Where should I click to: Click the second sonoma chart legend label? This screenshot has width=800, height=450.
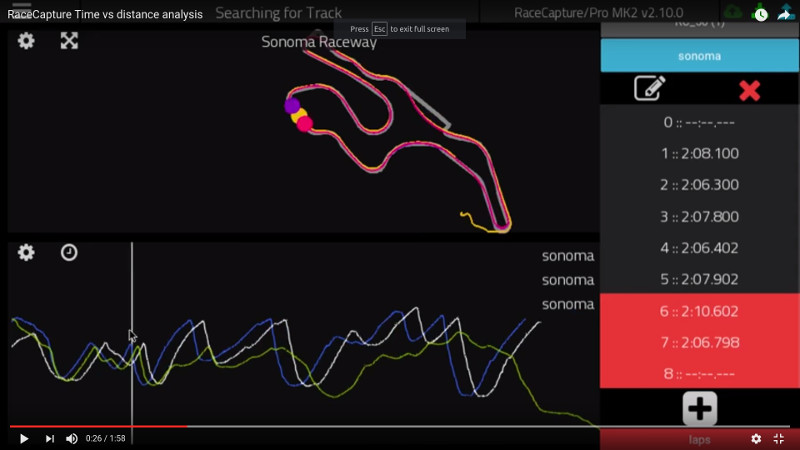pyautogui.click(x=568, y=280)
